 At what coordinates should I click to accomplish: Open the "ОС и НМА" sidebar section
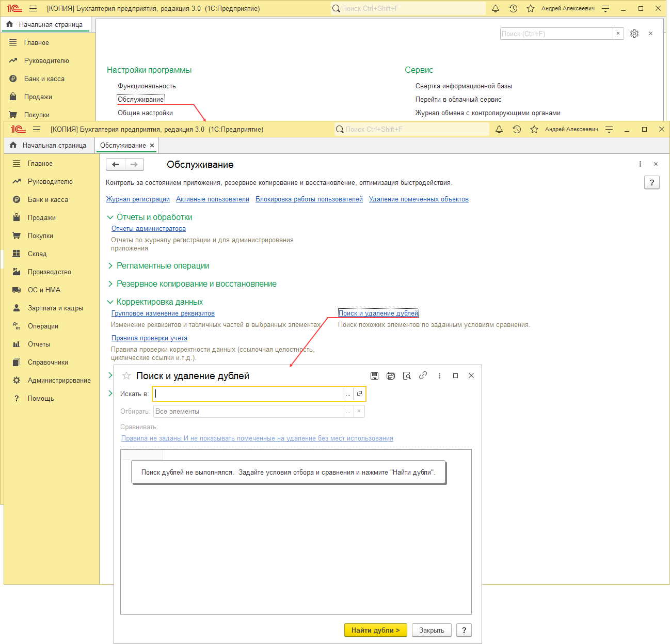click(x=44, y=290)
